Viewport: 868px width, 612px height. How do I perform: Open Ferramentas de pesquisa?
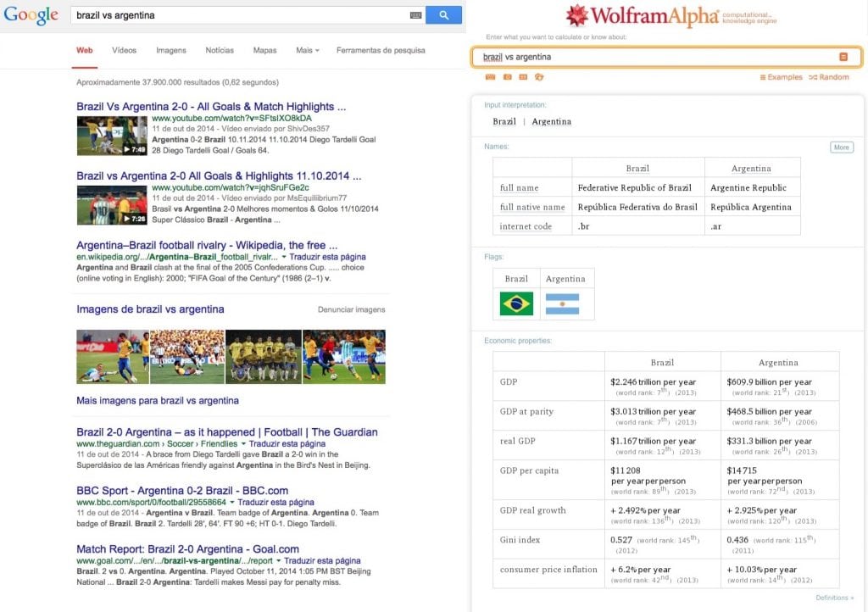tap(381, 50)
